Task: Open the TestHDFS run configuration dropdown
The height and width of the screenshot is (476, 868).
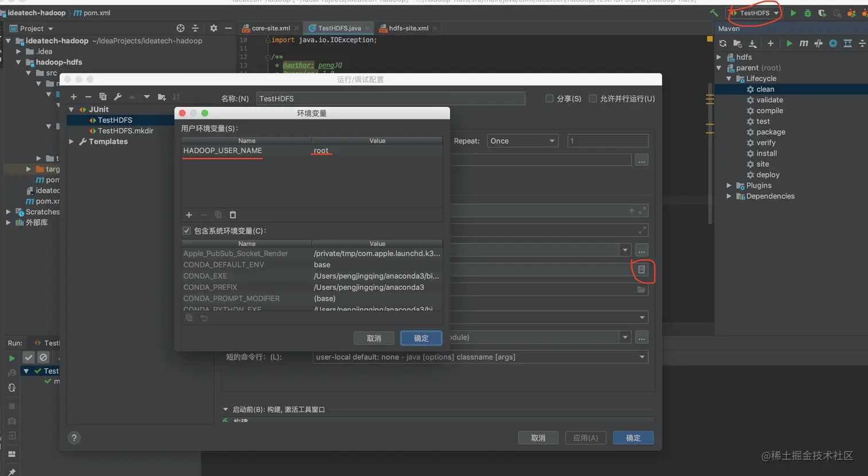Action: click(x=754, y=13)
